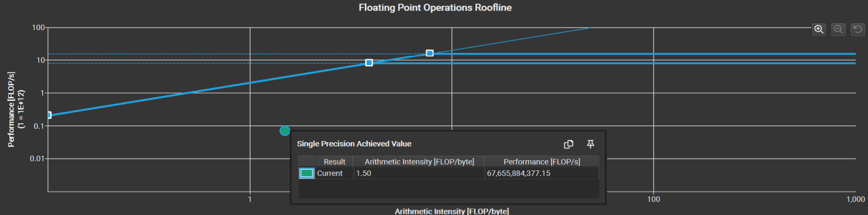868x215 pixels.
Task: Click the Floating Point Operations Roofline title
Action: [435, 8]
